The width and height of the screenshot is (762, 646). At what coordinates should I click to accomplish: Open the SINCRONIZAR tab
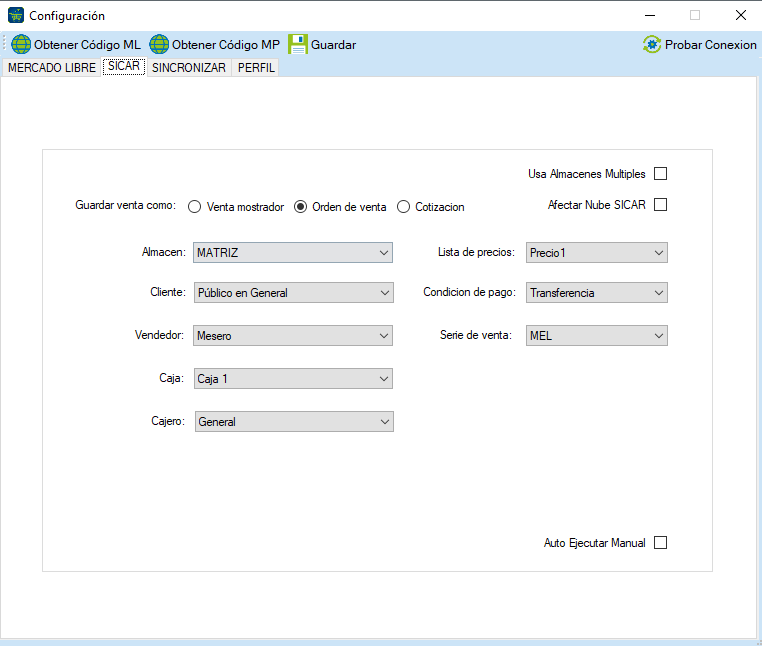189,68
